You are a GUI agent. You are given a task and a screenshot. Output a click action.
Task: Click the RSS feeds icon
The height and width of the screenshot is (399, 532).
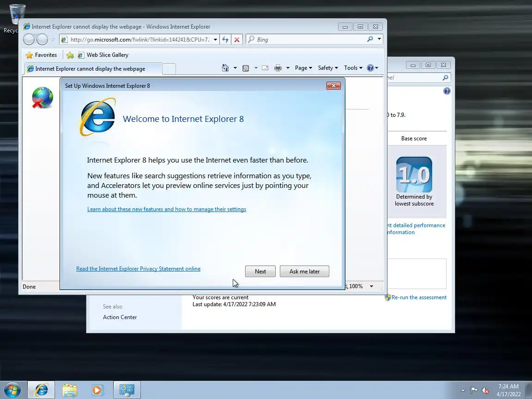point(246,68)
